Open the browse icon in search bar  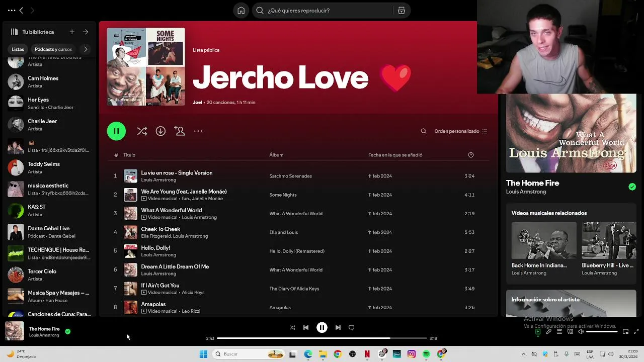coord(401,11)
